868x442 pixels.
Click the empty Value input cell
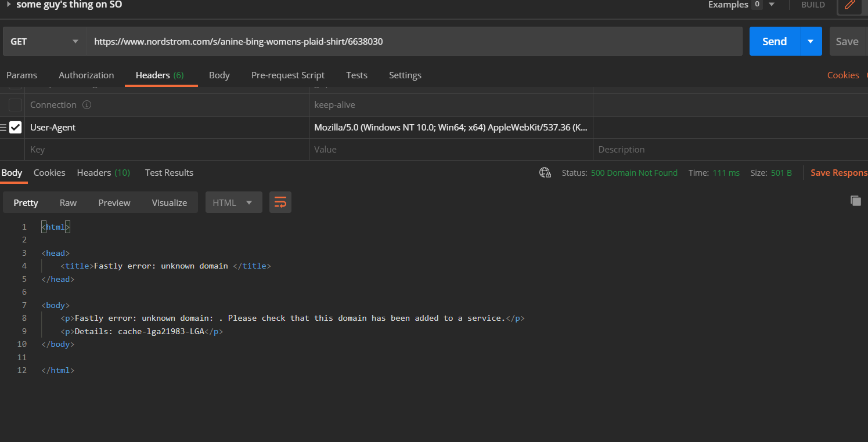click(x=451, y=149)
